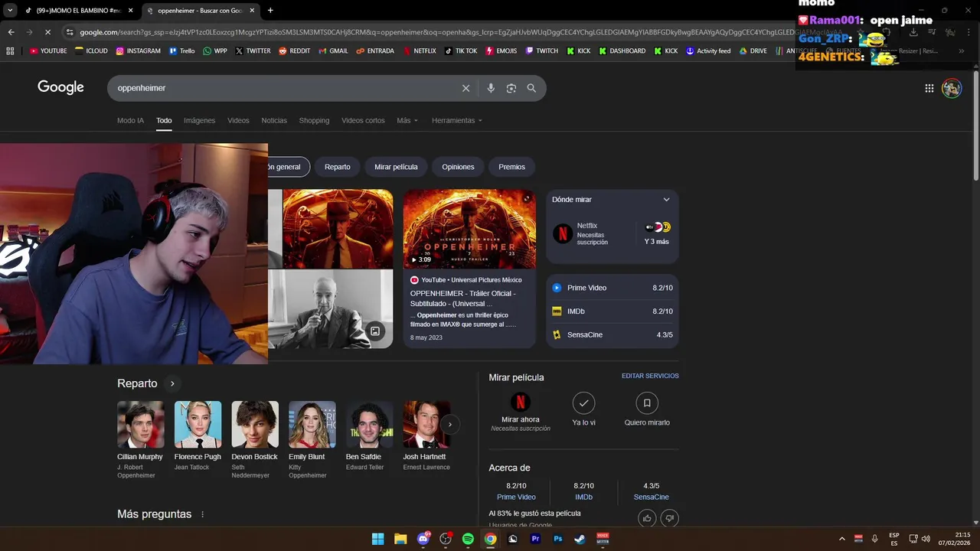This screenshot has height=551, width=980.
Task: Click the page vertical scrollbar
Action: pyautogui.click(x=975, y=126)
